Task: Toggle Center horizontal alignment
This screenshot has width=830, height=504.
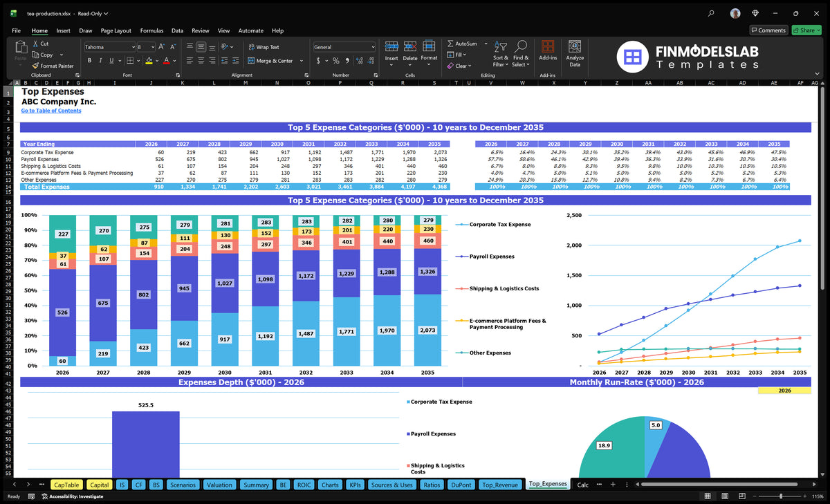Action: coord(201,61)
